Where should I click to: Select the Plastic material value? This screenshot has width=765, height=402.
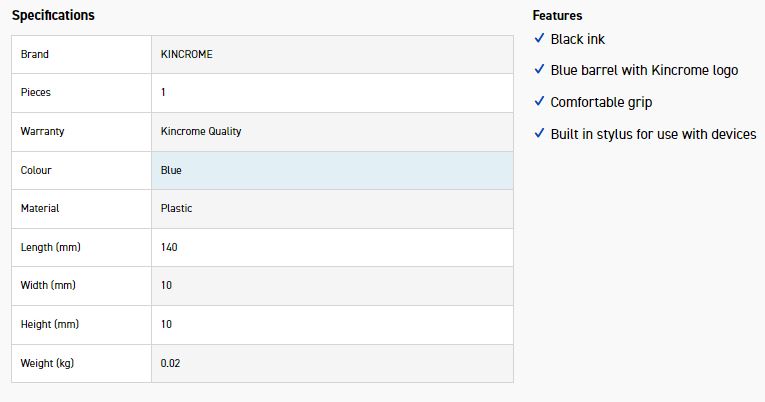coord(176,208)
